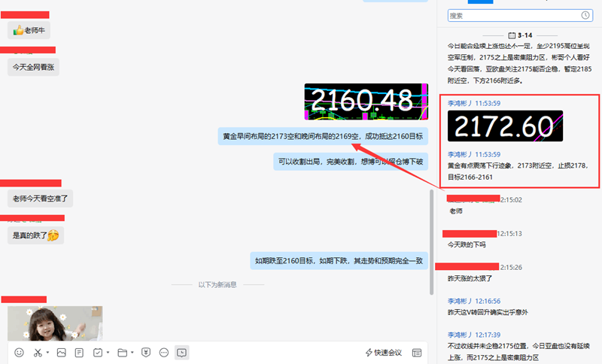Click the scissors screenshot tool

38,352
